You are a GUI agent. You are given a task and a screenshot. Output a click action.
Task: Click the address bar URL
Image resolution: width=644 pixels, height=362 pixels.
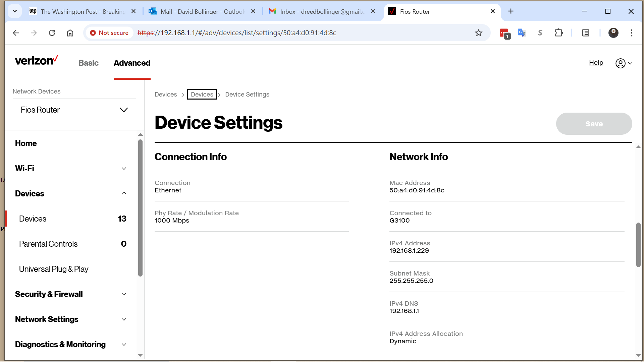point(237,33)
